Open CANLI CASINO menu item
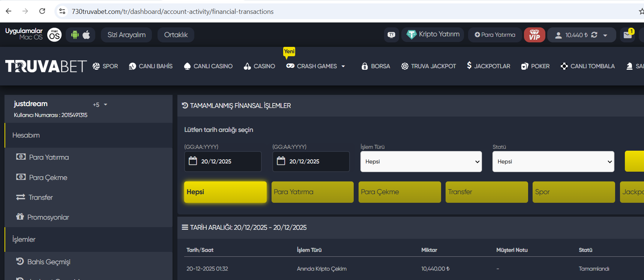This screenshot has height=280, width=644. [x=208, y=66]
